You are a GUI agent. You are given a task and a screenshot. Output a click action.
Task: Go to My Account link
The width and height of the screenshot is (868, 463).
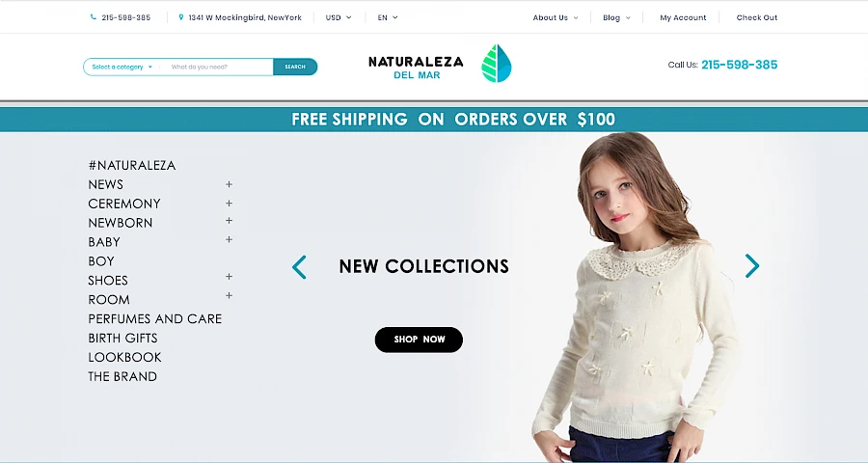click(x=683, y=17)
